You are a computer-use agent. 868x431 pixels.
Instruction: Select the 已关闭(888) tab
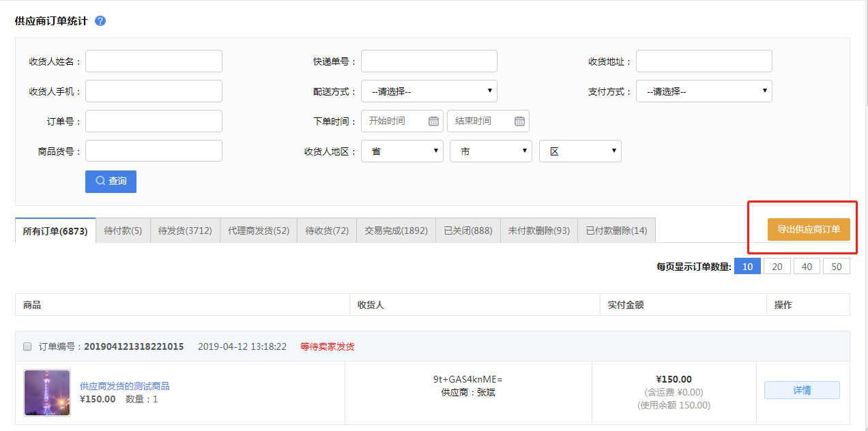467,231
